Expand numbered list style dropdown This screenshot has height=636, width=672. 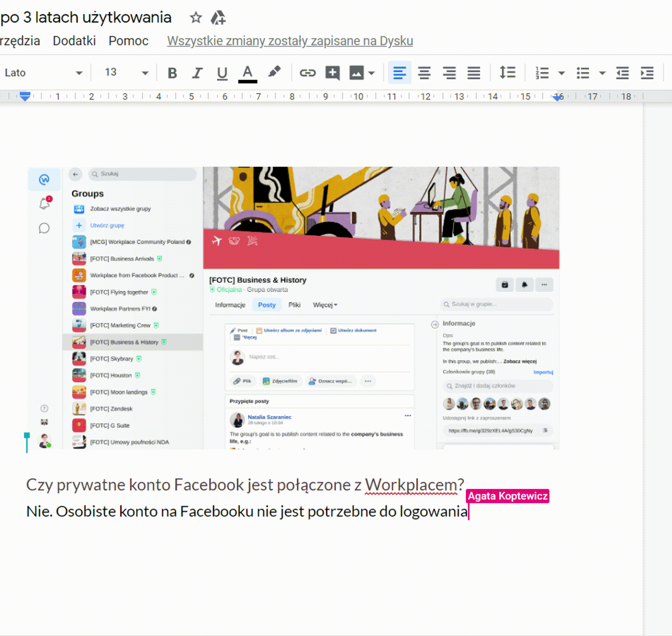coord(561,73)
